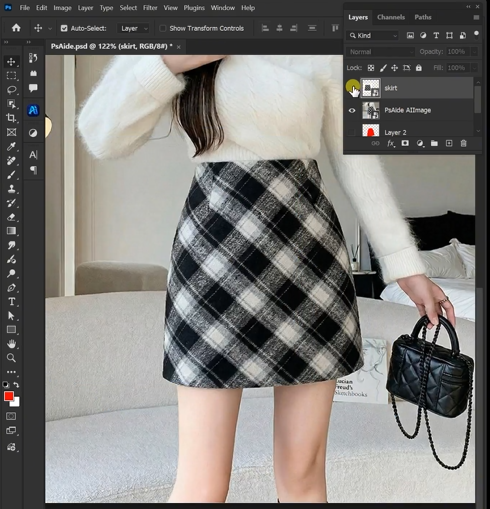Open the Character panel icon
Screen dimensions: 490x509
(33, 155)
